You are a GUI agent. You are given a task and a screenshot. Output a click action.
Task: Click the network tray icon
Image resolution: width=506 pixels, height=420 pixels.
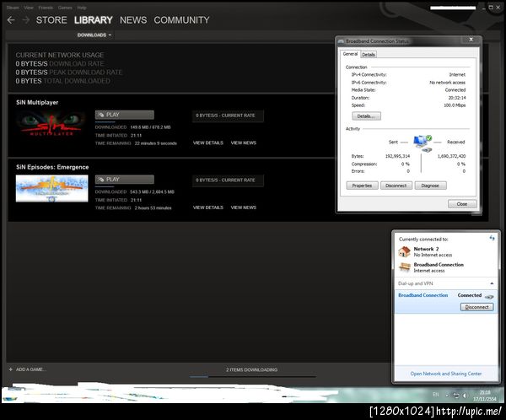[455, 396]
